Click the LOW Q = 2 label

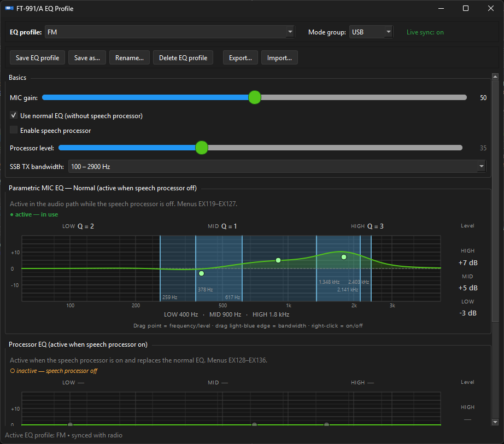[78, 226]
